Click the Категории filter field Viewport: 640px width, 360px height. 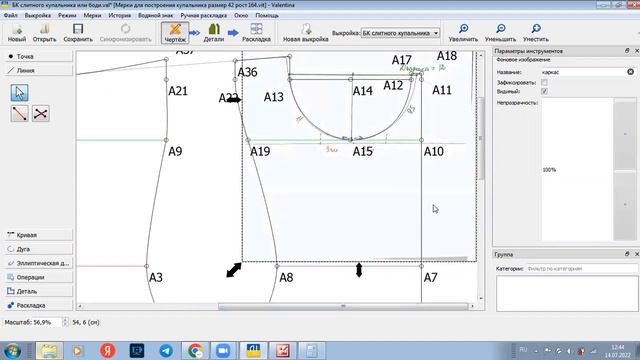pyautogui.click(x=582, y=269)
